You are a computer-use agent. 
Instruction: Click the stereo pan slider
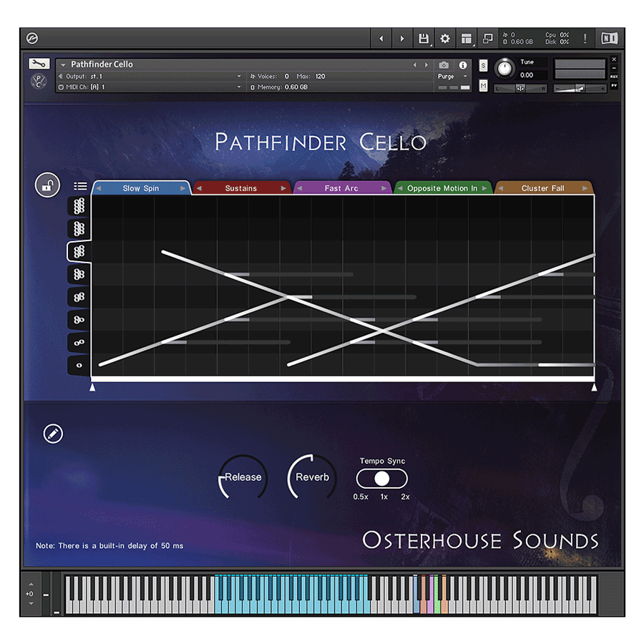point(520,88)
